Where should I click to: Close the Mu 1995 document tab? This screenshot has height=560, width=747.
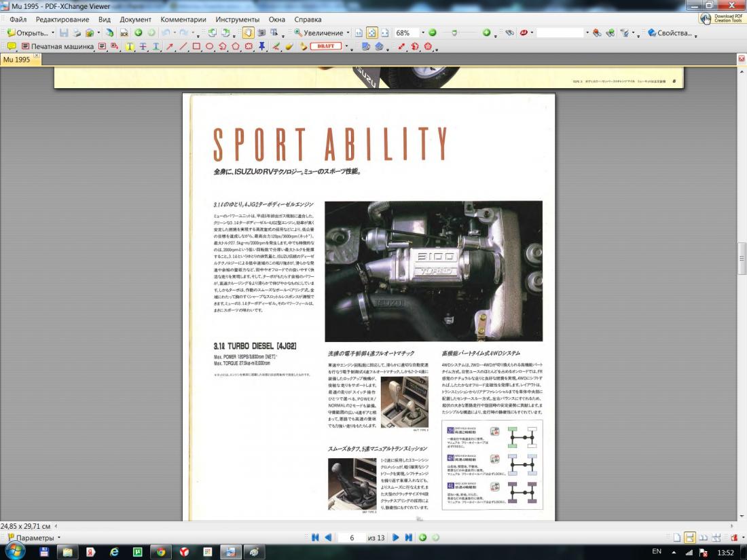tap(37, 56)
